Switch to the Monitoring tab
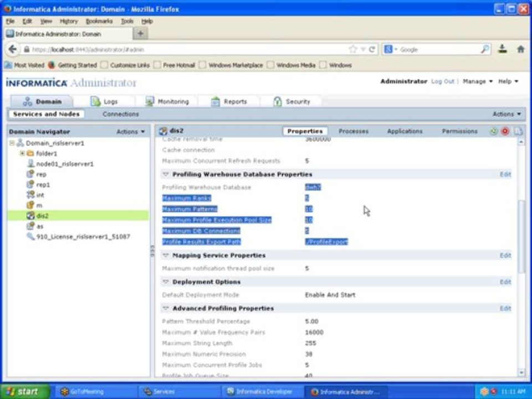 167,101
